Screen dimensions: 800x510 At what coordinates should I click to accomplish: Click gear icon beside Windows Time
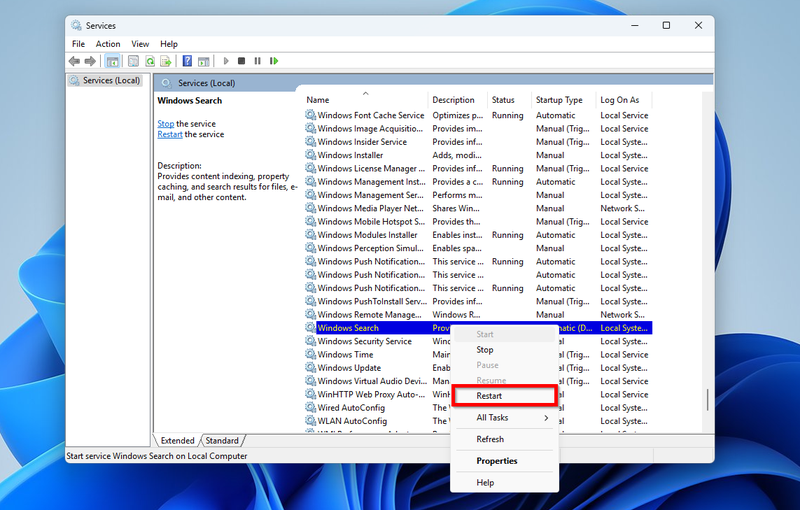(310, 354)
